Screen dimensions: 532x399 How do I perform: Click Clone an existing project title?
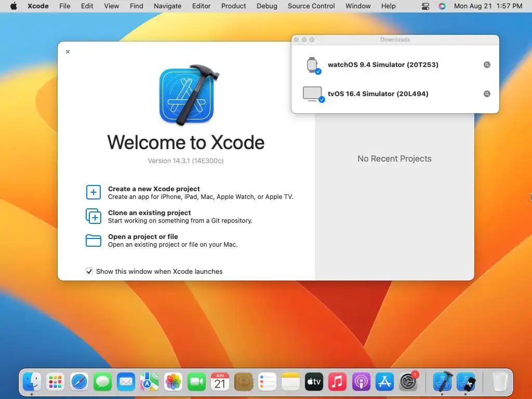tap(149, 212)
